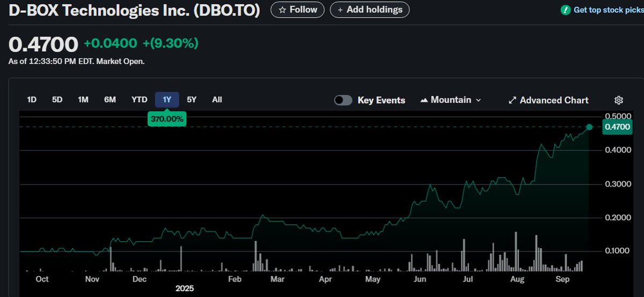Click the Dec label on time axis
Screen dimensions: 644x297
click(x=140, y=279)
